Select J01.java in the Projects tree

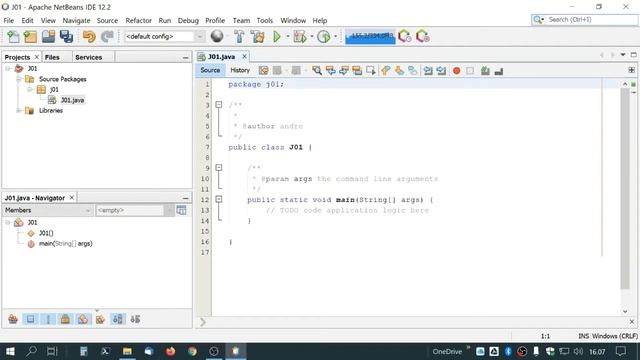click(x=72, y=100)
